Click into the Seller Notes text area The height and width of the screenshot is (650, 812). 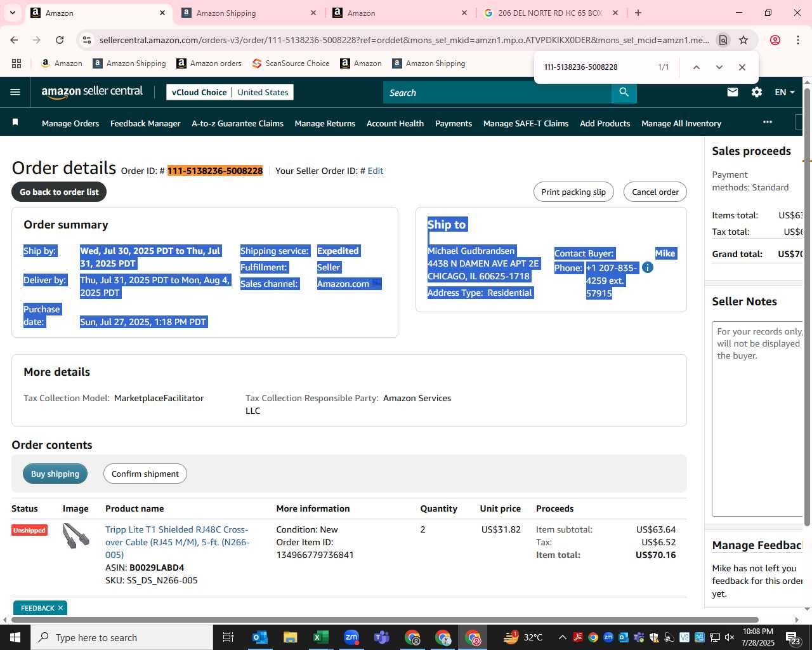click(x=758, y=419)
